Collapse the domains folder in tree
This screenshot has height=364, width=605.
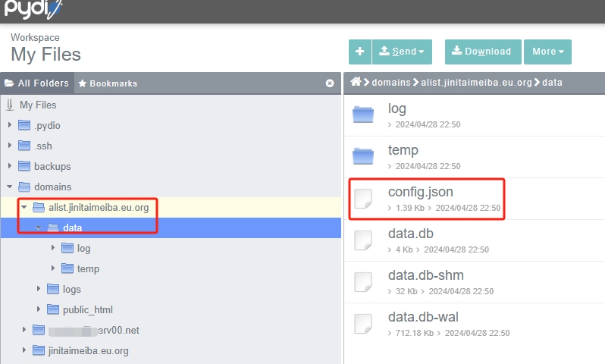pyautogui.click(x=10, y=187)
